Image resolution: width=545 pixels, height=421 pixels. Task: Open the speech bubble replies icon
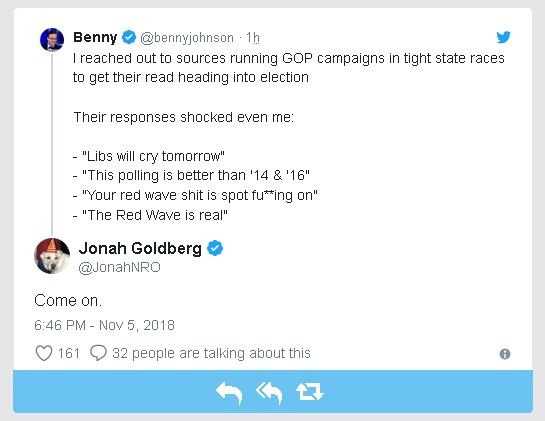(x=98, y=353)
